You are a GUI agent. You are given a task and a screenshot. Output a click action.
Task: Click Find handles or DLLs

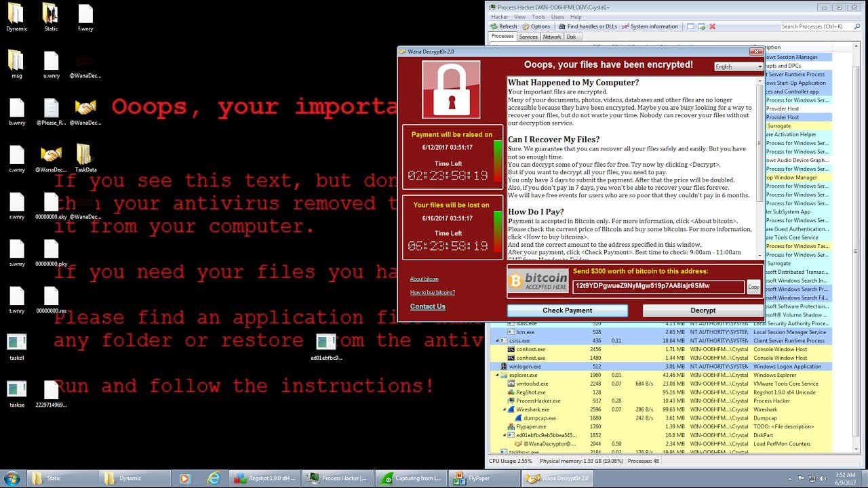tap(587, 26)
